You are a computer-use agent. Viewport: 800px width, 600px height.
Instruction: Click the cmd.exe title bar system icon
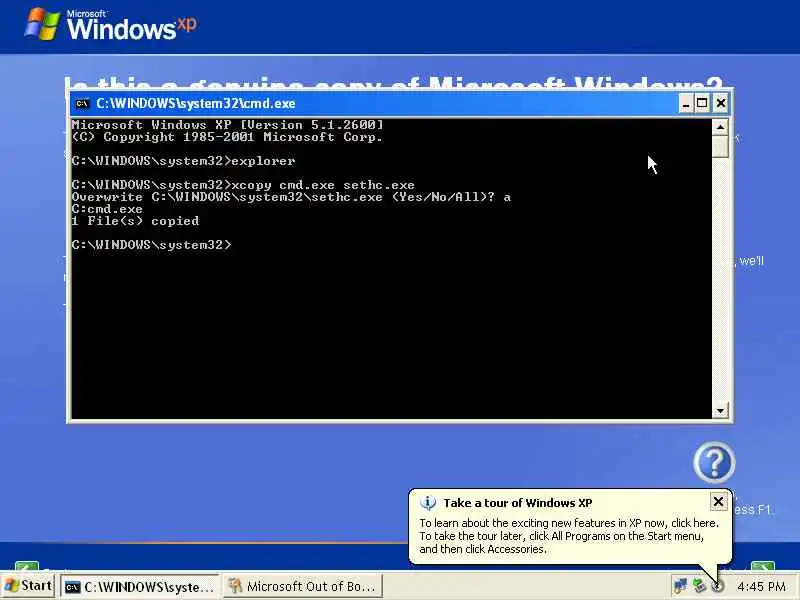coord(82,104)
